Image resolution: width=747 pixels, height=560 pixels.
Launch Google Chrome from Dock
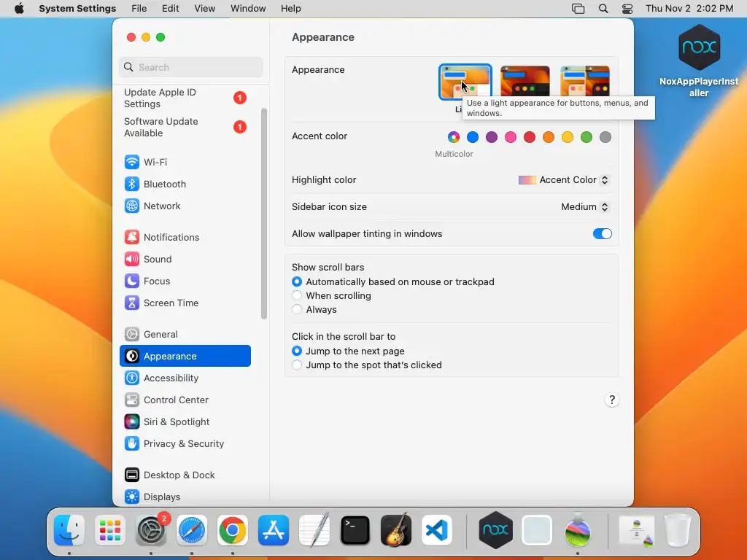pos(233,530)
